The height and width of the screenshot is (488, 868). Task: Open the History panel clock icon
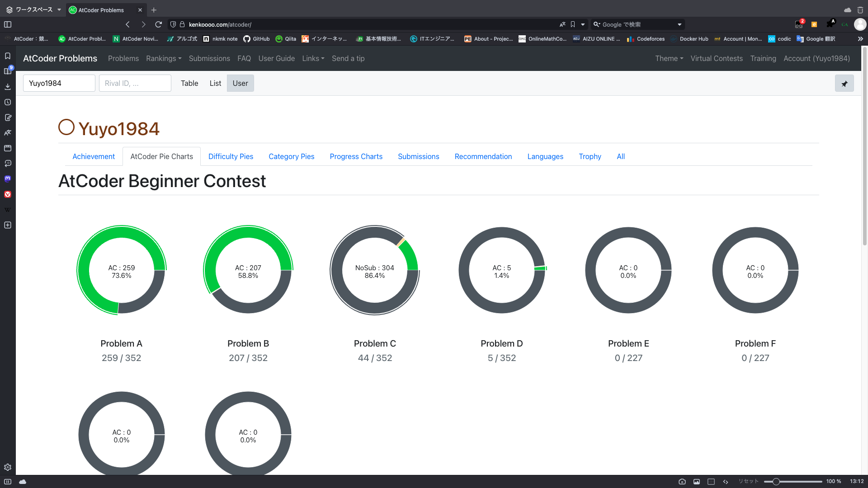(8, 102)
